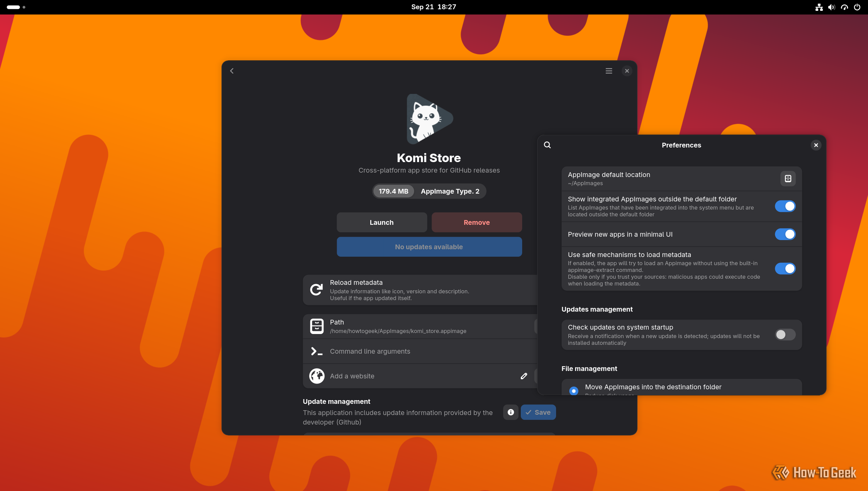Click No updates available button

click(x=429, y=247)
